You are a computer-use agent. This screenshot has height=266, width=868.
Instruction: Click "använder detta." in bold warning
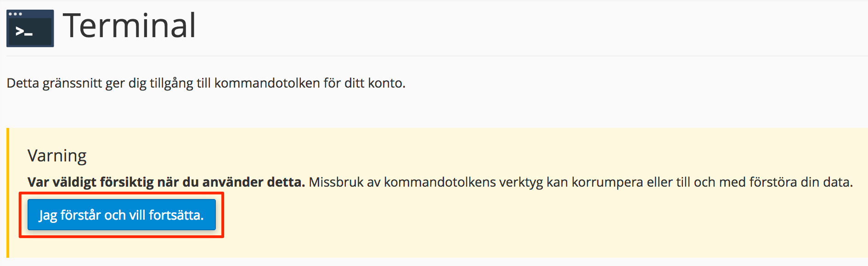(x=254, y=182)
